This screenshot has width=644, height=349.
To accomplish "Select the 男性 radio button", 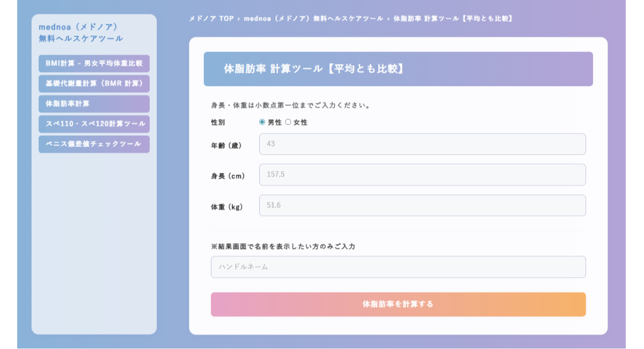I will click(262, 122).
